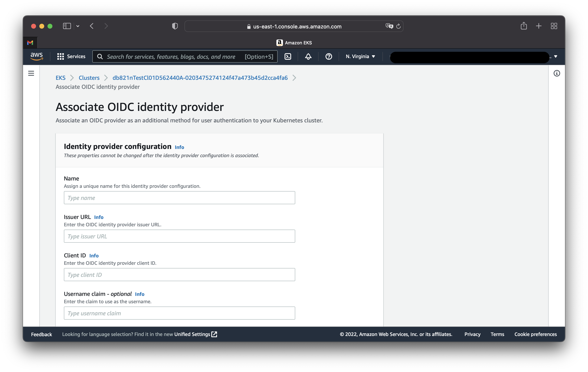
Task: Go forward to next page
Action: [106, 26]
